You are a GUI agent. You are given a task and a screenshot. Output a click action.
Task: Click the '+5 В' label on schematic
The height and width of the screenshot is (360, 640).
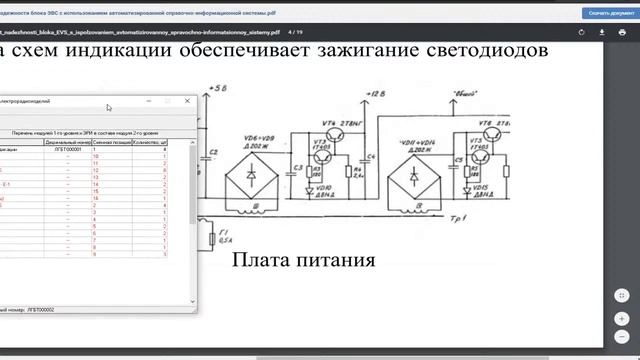point(218,88)
